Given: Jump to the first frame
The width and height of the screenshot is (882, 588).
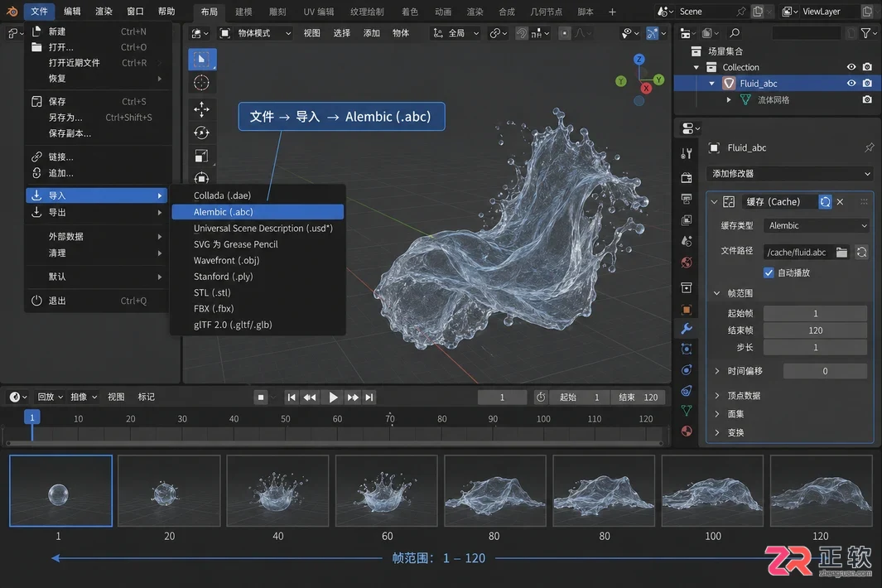Looking at the screenshot, I should (292, 398).
